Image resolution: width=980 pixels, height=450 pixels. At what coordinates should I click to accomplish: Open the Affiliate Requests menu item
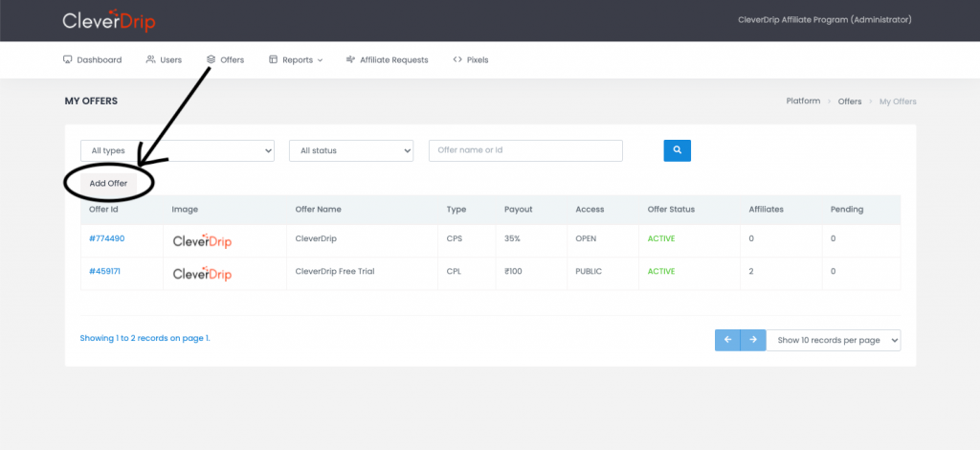[387, 60]
